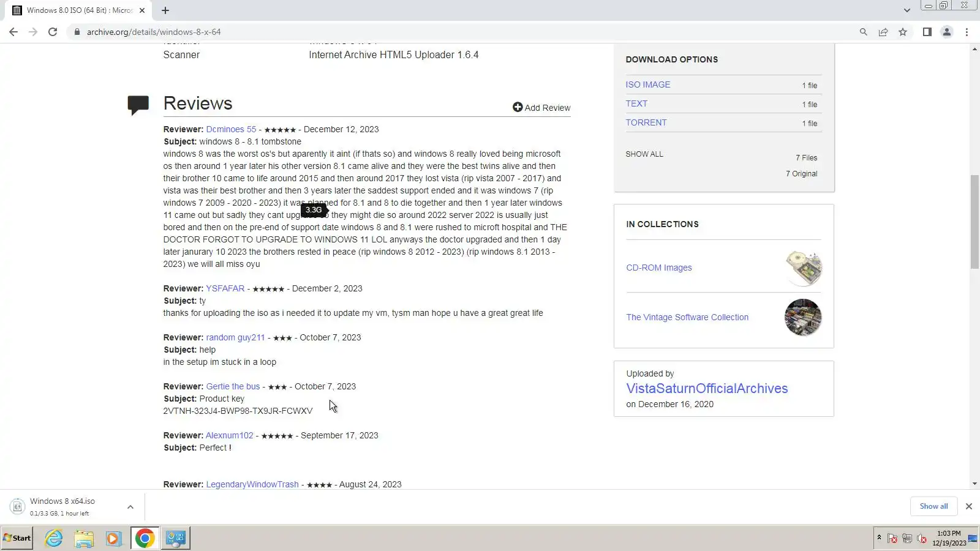980x551 pixels.
Task: Click the Reviews section heading
Action: (x=198, y=103)
